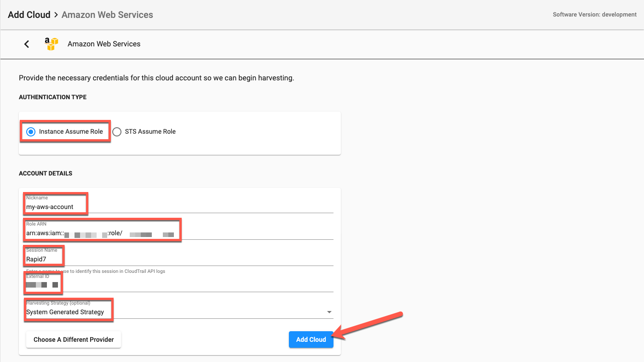Expand Harvesting Strategy with the dropdown arrow

(x=329, y=312)
